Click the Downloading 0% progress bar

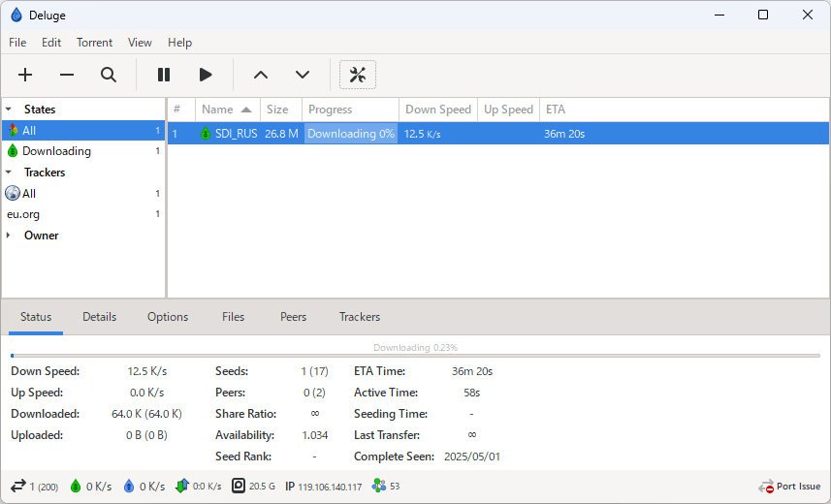350,134
